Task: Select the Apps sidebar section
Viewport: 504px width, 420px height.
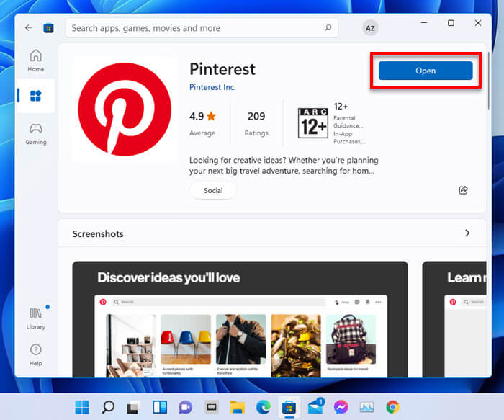Action: coord(36,96)
